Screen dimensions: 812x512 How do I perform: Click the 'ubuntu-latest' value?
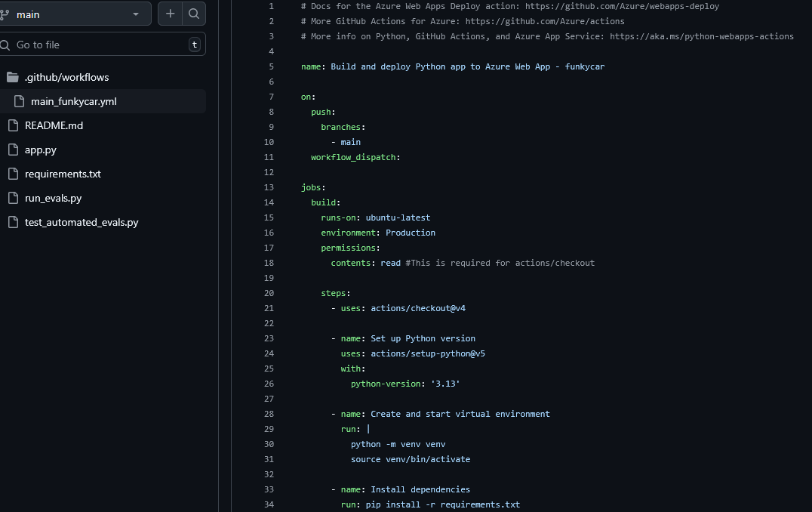(398, 217)
